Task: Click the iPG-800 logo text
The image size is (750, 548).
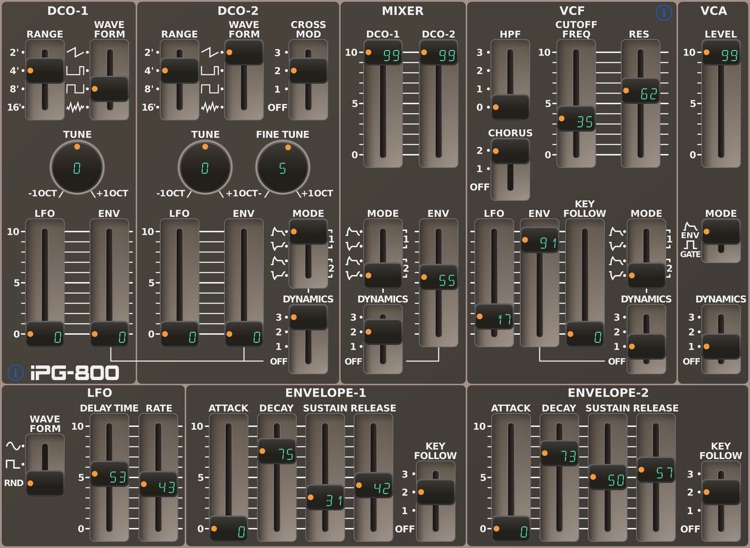Action: coord(75,373)
